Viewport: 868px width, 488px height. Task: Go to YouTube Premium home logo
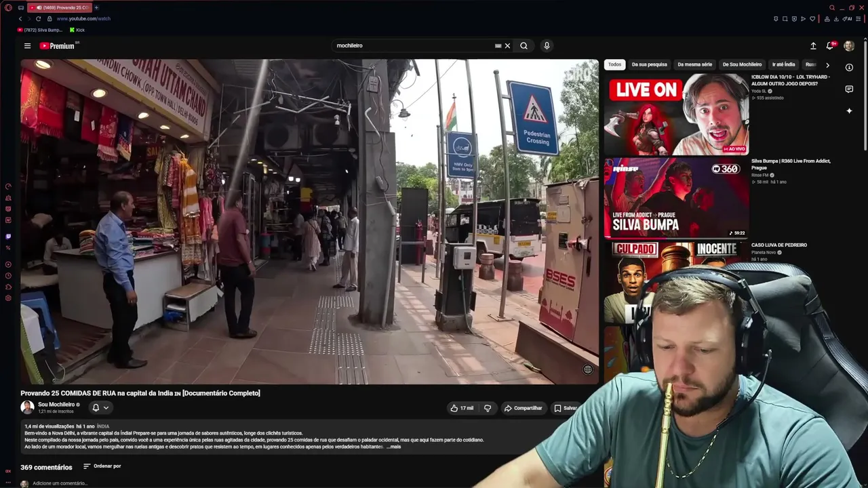tap(57, 46)
